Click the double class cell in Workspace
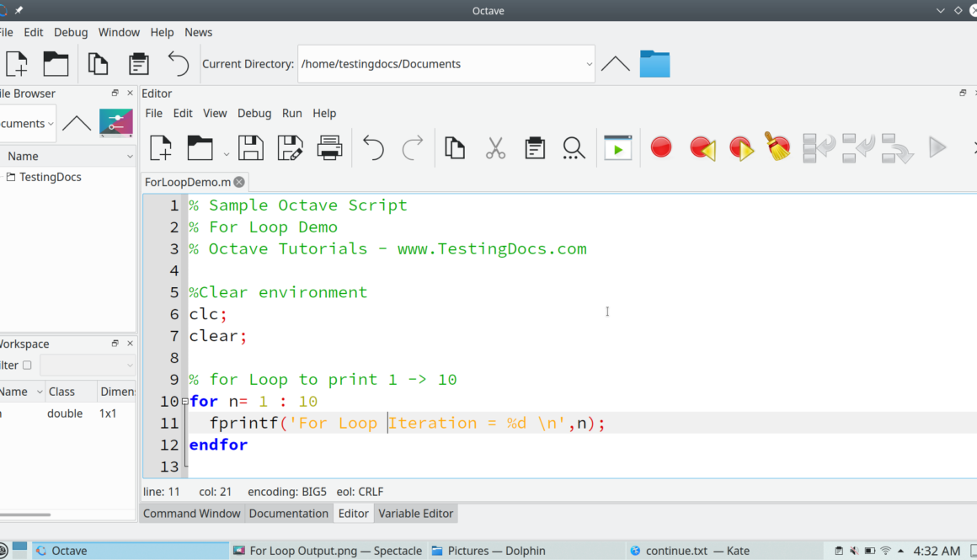This screenshot has height=560, width=977. click(x=65, y=413)
